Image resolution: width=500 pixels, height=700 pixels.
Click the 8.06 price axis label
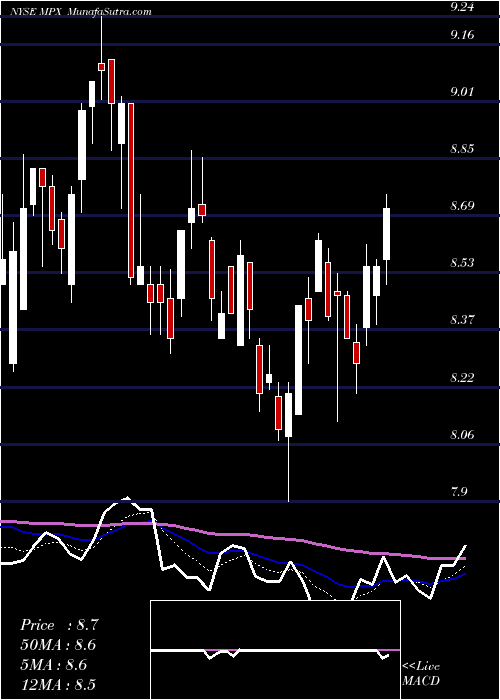462,434
